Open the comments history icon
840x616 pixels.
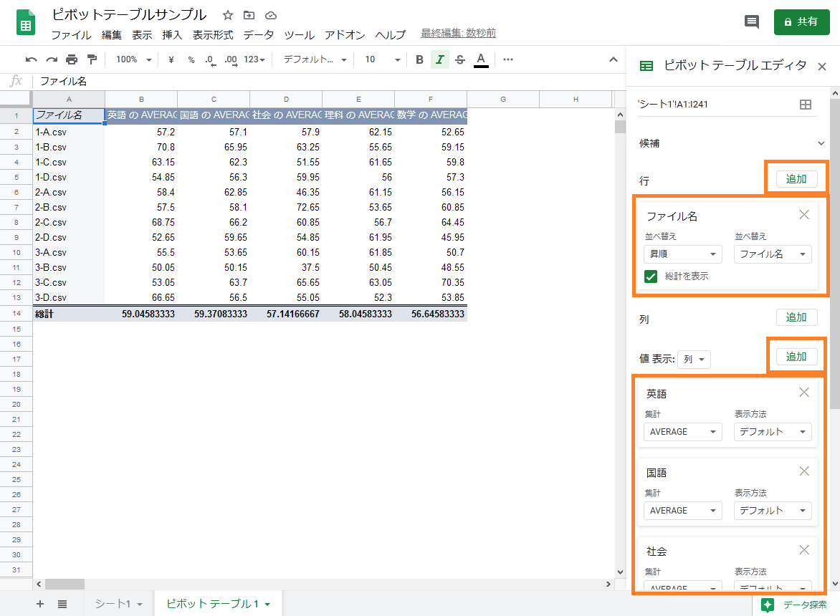[752, 22]
